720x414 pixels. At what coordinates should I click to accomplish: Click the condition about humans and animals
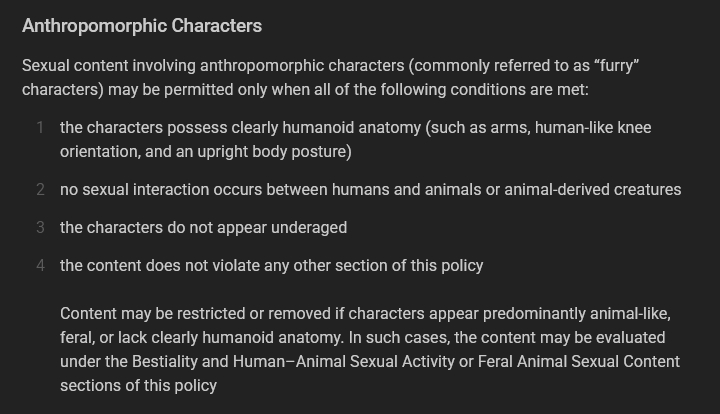370,190
